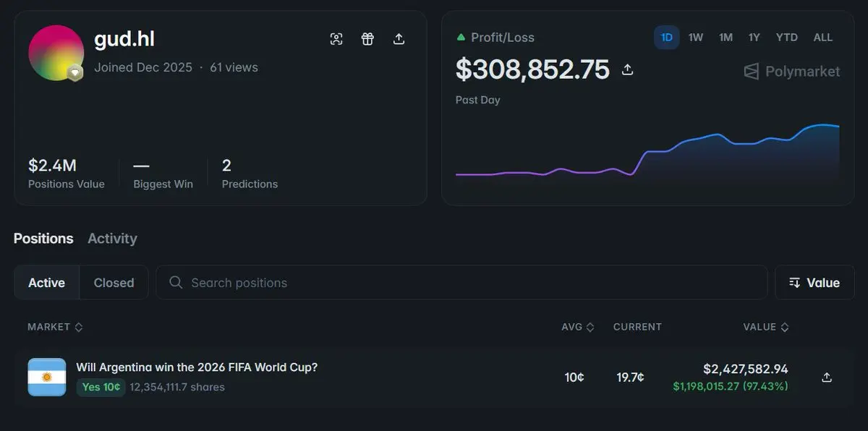Click the Polymarket logo
Screen dimensions: 868x431
point(792,71)
